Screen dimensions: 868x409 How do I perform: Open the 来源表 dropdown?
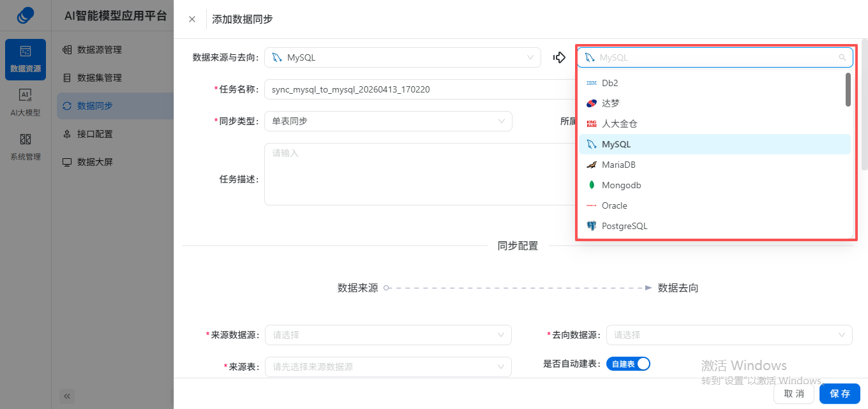point(388,367)
